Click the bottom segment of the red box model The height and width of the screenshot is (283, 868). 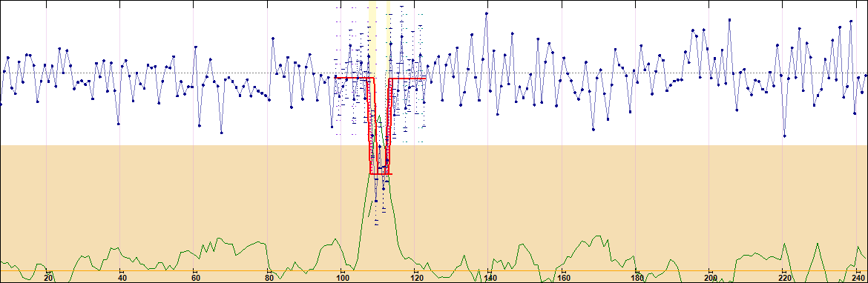point(381,174)
